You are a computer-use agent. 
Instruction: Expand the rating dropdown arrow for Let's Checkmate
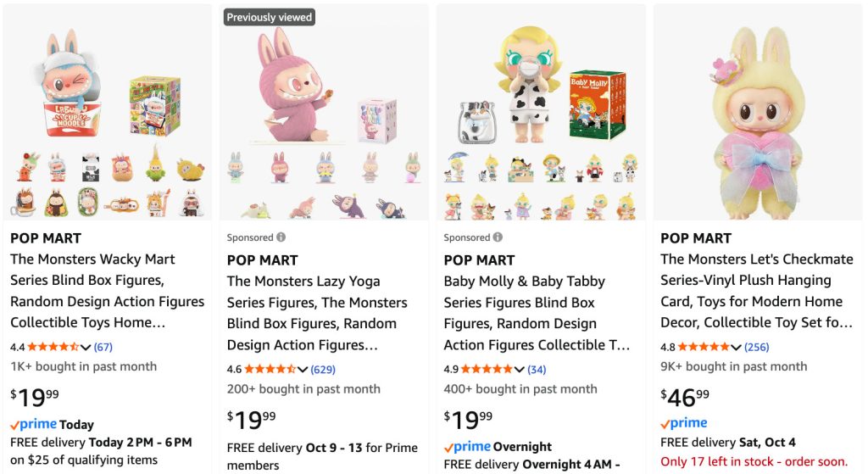736,347
